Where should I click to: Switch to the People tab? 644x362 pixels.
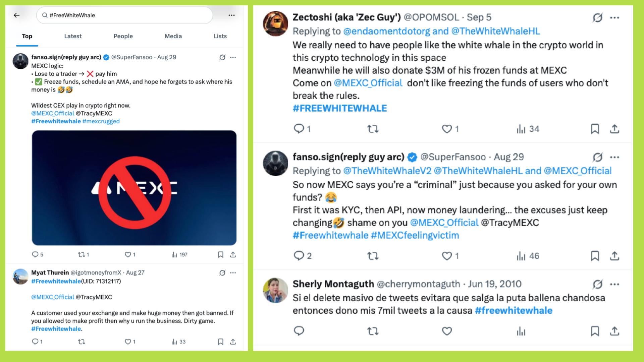(x=123, y=36)
